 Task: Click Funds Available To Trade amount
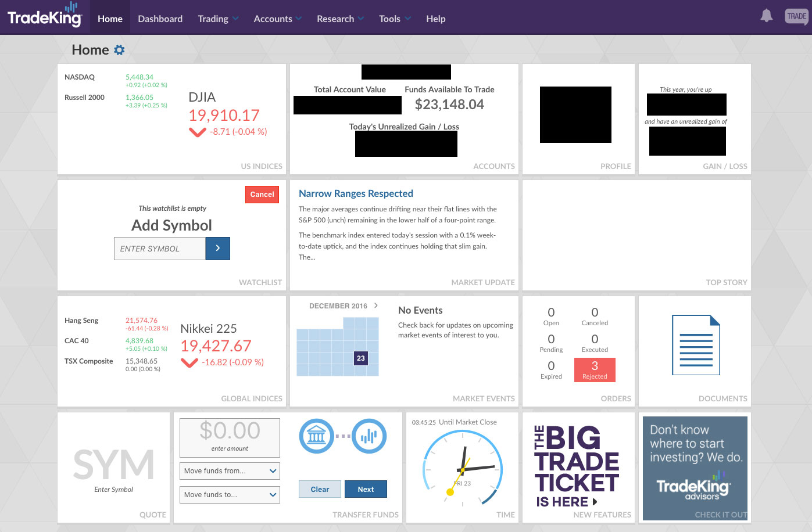pos(449,105)
